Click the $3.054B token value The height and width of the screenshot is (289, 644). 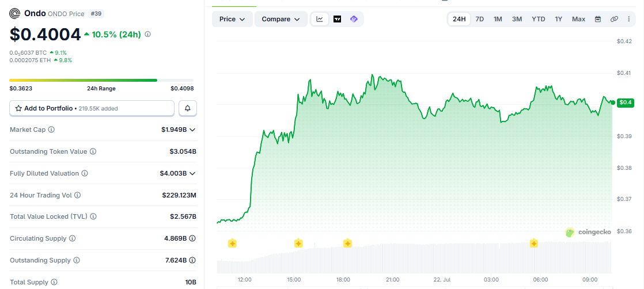183,151
